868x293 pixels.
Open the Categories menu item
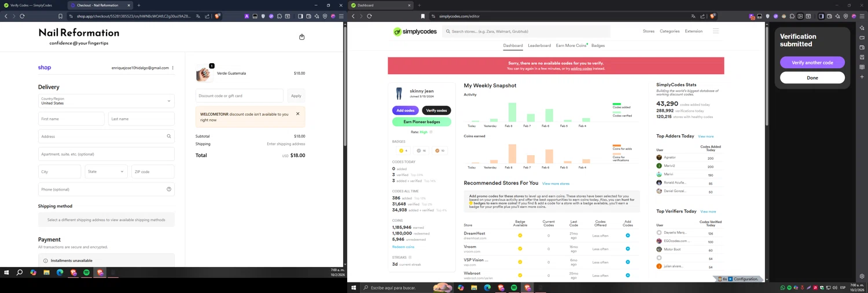pos(670,31)
